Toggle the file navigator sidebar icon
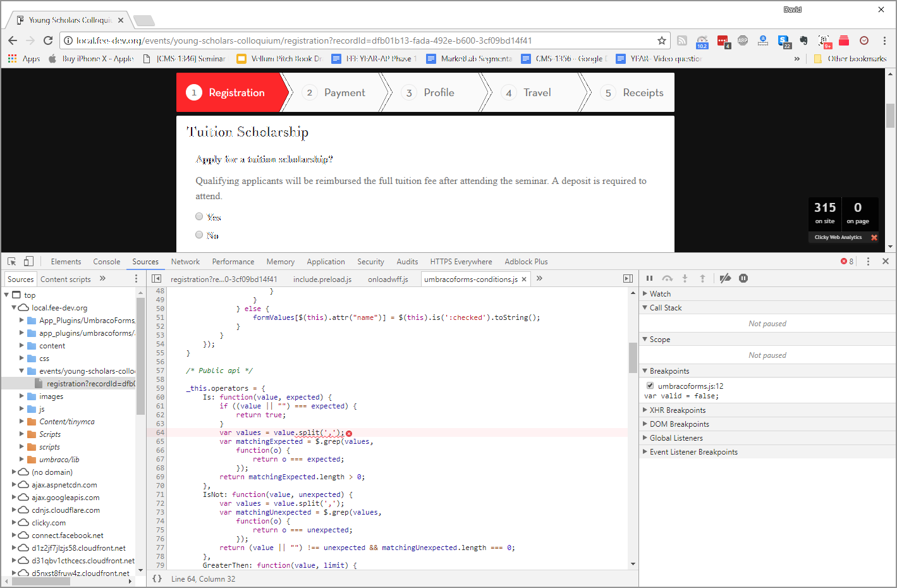This screenshot has width=897, height=588. coord(156,278)
